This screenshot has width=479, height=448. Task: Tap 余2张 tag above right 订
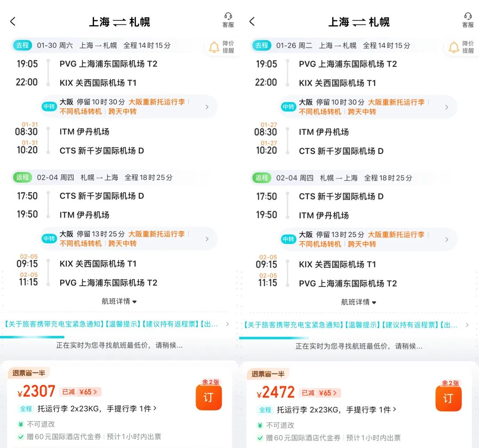451,383
